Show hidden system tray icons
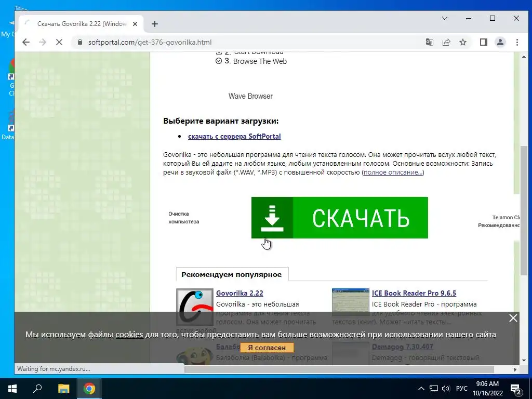The width and height of the screenshot is (532, 399). 421,389
